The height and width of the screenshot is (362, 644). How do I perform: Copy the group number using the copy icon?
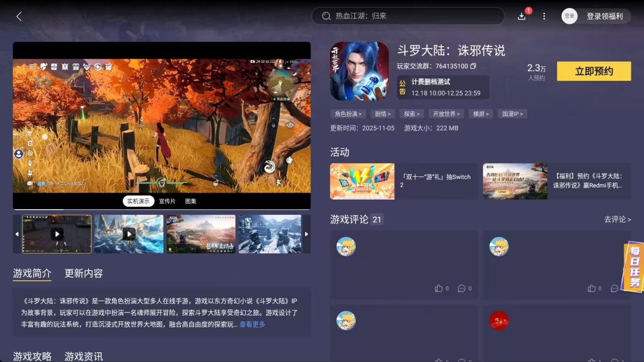[x=473, y=67]
